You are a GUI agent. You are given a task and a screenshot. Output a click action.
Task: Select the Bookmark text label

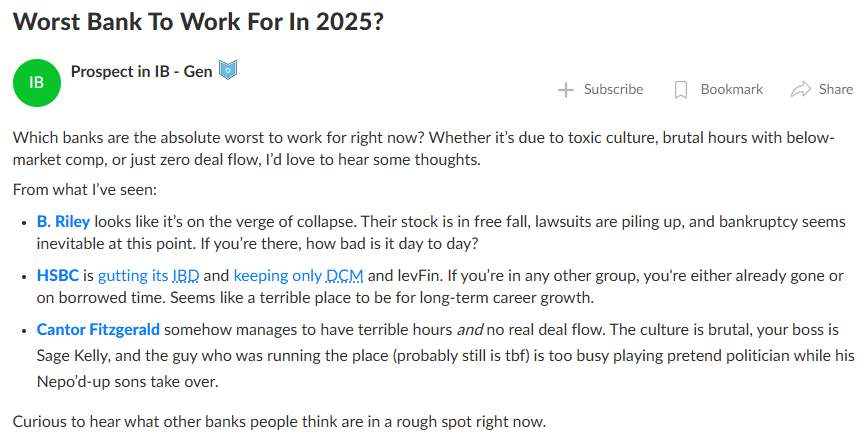click(x=732, y=90)
